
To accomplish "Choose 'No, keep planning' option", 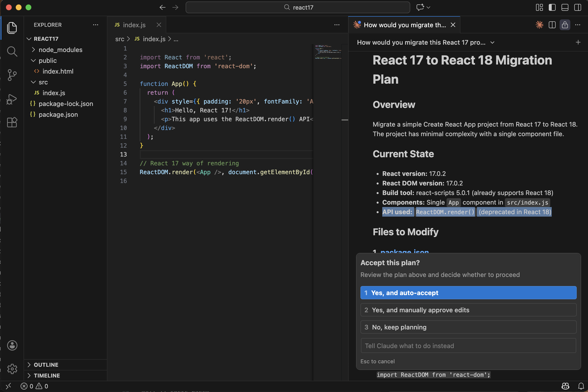I will coord(468,327).
